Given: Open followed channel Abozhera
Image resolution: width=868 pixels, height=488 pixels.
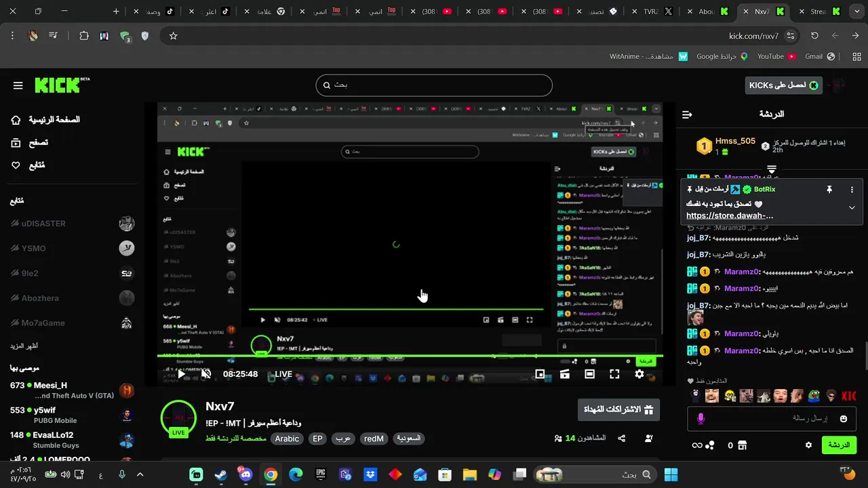Looking at the screenshot, I should (72, 298).
